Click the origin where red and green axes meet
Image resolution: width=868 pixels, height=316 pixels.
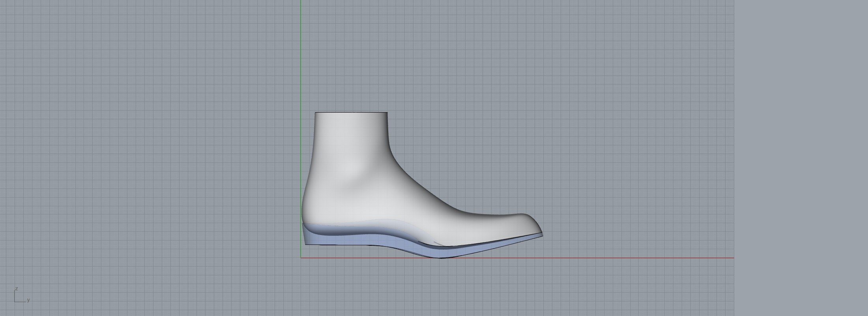[301, 258]
